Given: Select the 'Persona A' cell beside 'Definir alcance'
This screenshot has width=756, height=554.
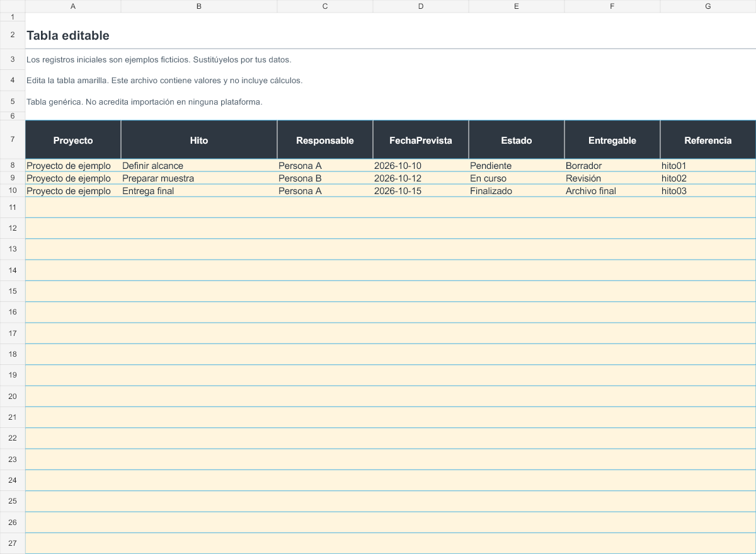Looking at the screenshot, I should 325,166.
